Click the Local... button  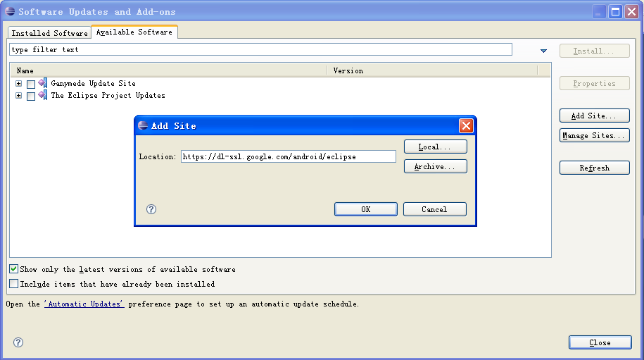tap(436, 147)
